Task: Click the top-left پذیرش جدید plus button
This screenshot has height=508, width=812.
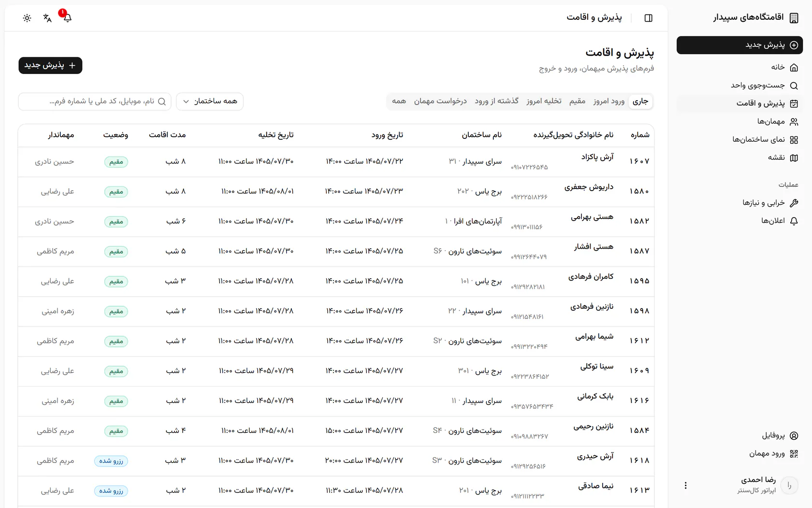Action: pyautogui.click(x=50, y=65)
